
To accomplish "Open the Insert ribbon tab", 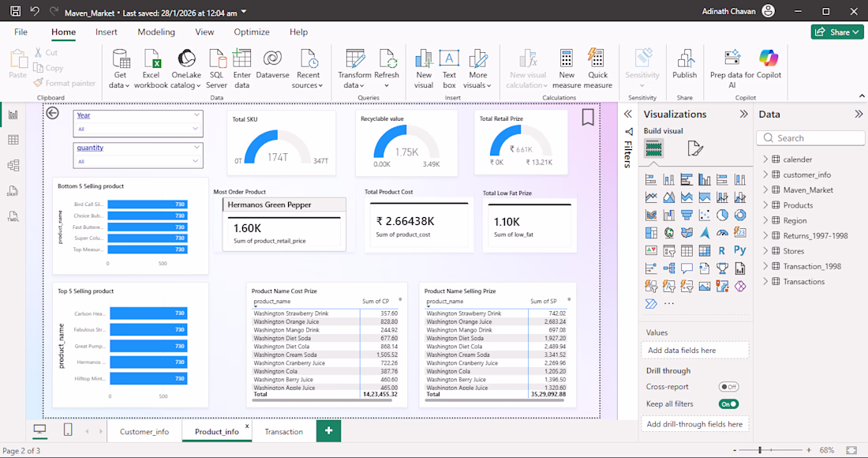I will (x=107, y=32).
